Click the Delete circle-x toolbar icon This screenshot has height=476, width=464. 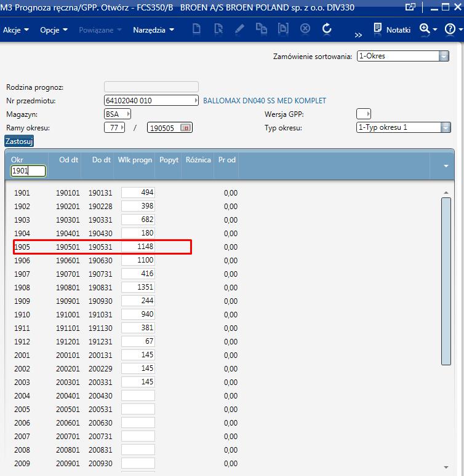[x=305, y=29]
